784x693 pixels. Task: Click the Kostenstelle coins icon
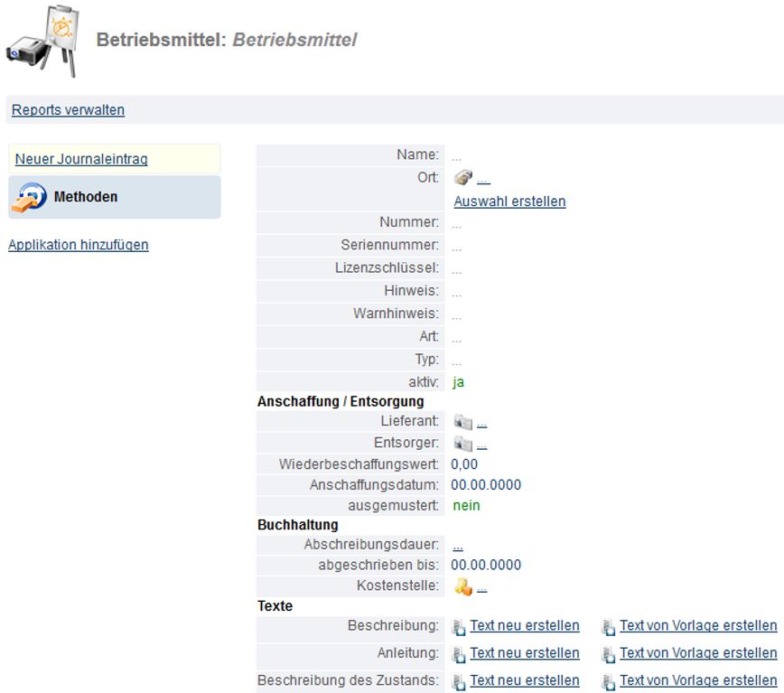pyautogui.click(x=462, y=587)
